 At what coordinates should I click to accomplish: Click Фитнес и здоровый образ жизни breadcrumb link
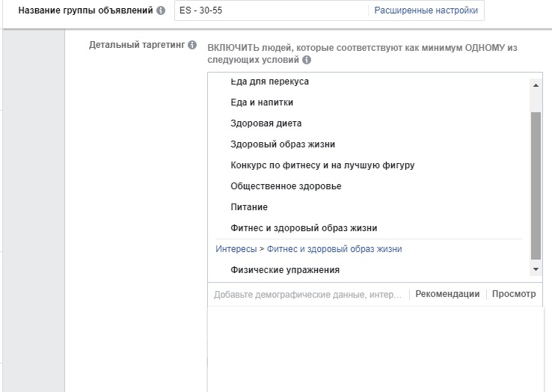(334, 249)
